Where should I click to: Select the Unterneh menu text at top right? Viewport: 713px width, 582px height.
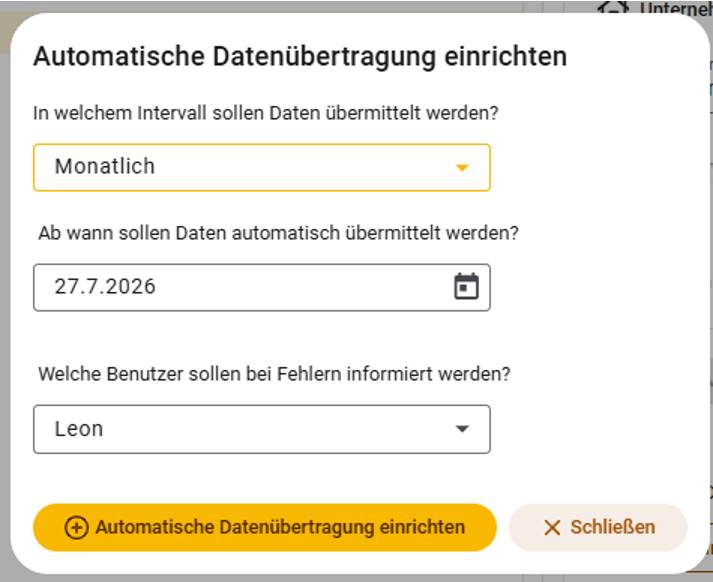pos(676,8)
